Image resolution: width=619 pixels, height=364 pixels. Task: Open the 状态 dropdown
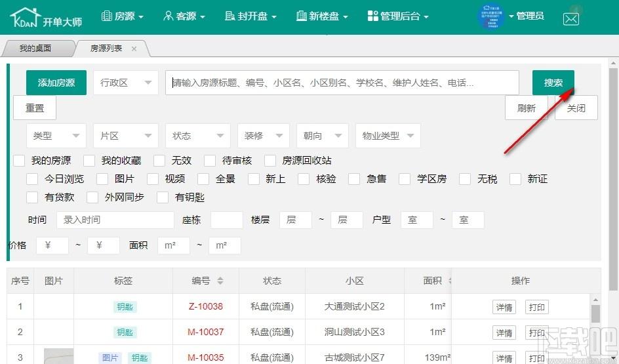point(198,136)
